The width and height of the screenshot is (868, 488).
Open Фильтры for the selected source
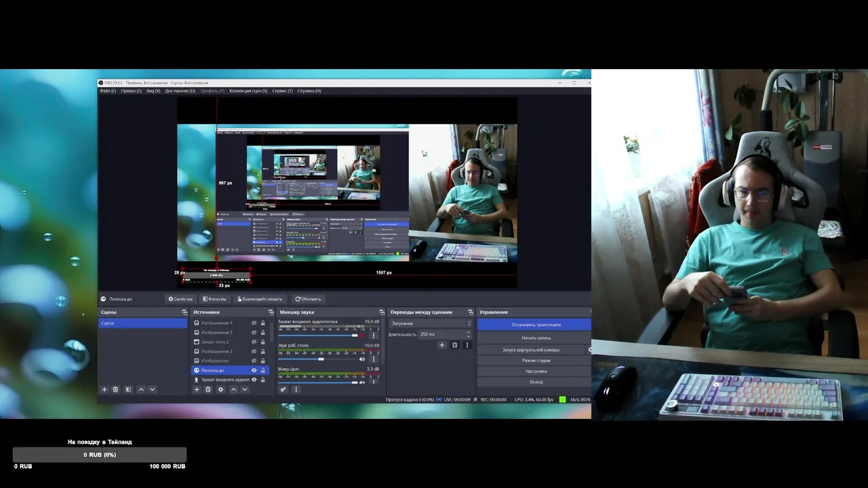point(214,299)
